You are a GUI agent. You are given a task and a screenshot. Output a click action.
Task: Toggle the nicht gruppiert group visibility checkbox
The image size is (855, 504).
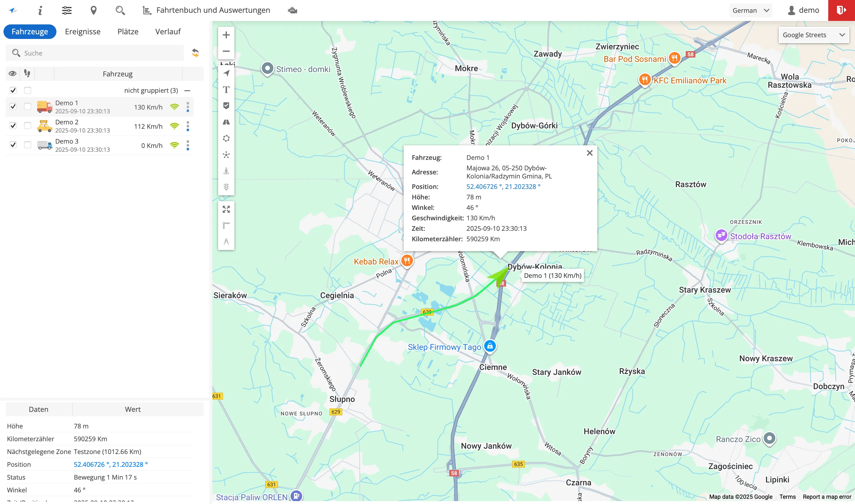pyautogui.click(x=13, y=90)
